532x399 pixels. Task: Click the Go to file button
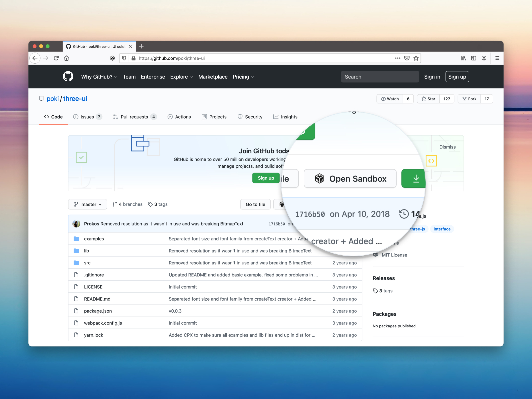pyautogui.click(x=255, y=204)
